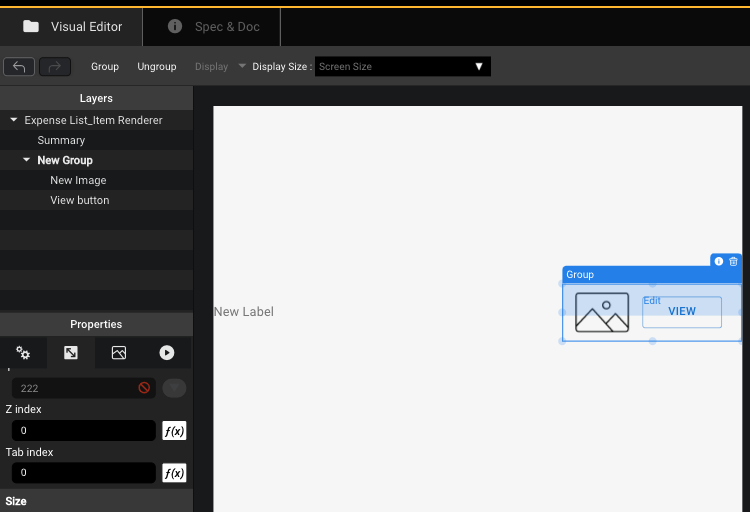Collapse the New Group layer

[27, 160]
